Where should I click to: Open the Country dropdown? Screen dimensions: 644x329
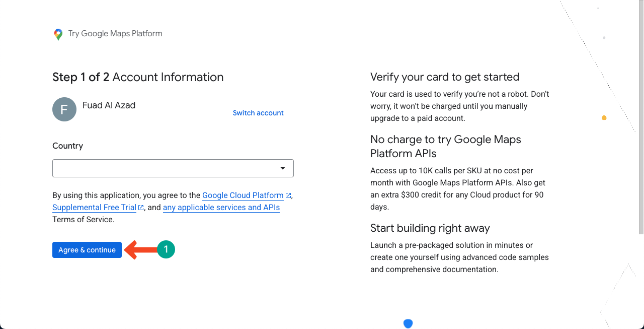pos(173,168)
